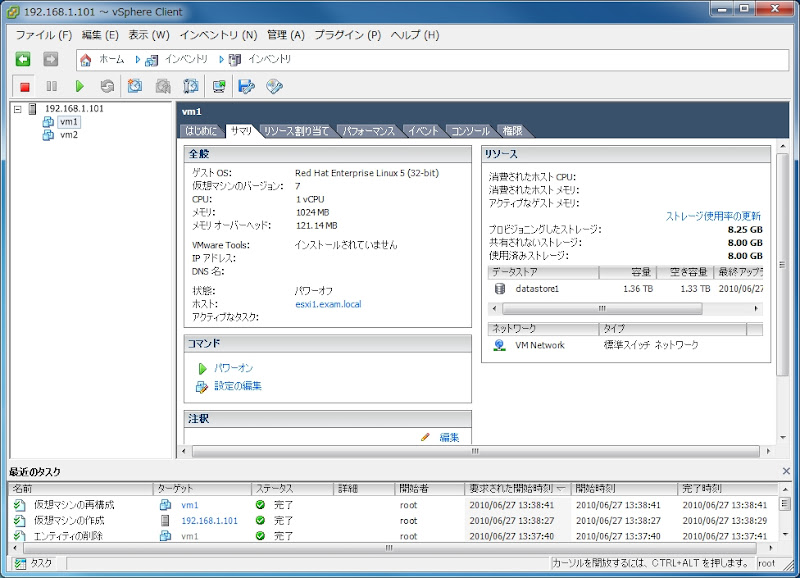Click the green play icon beside パワーオン

tap(202, 368)
